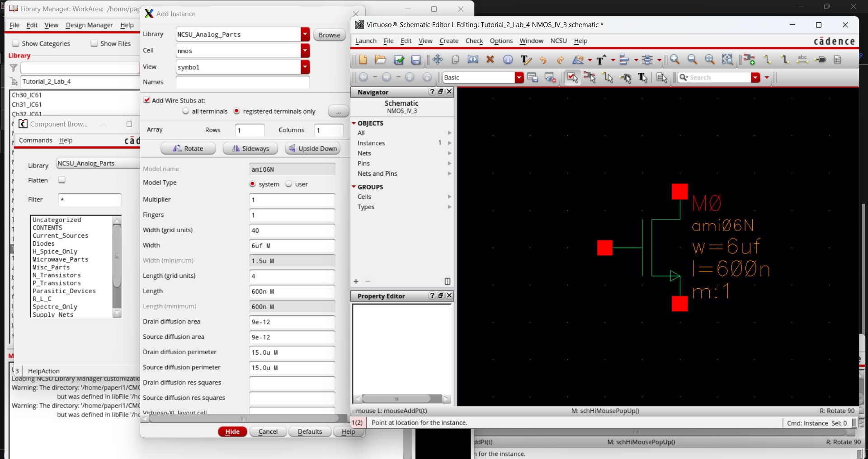
Task: Click the Delete red X icon
Action: (490, 60)
